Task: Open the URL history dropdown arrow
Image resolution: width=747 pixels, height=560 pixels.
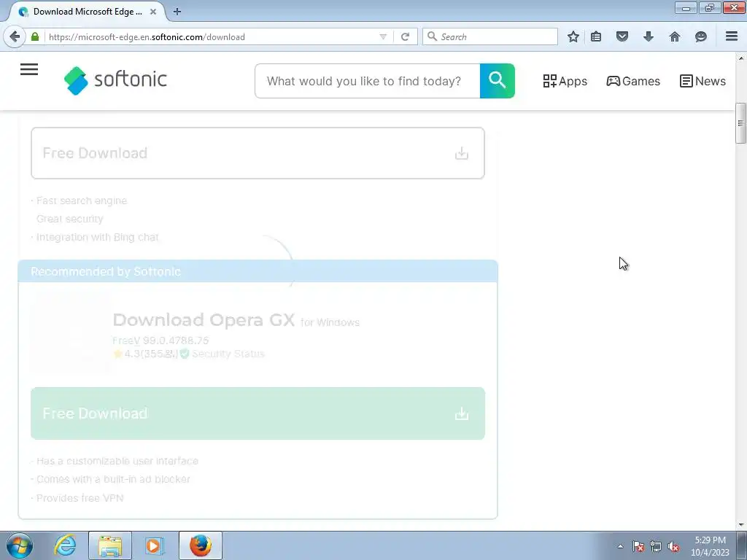Action: pos(383,36)
